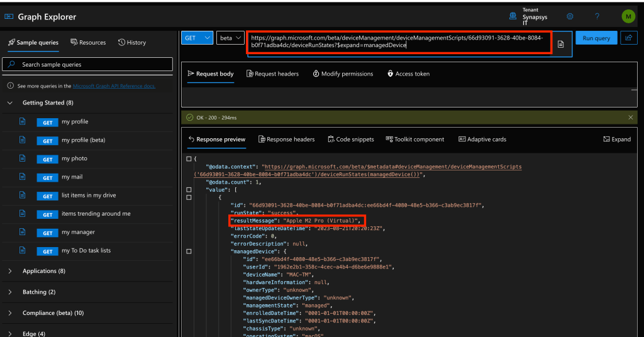The image size is (644, 337).
Task: Open the Modify permissions tab
Action: pyautogui.click(x=342, y=74)
